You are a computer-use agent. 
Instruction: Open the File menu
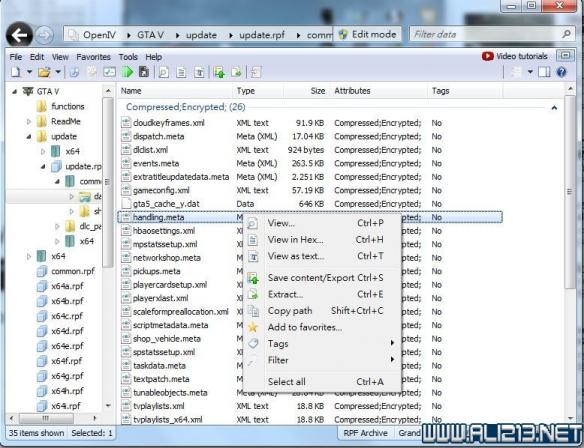[x=16, y=57]
